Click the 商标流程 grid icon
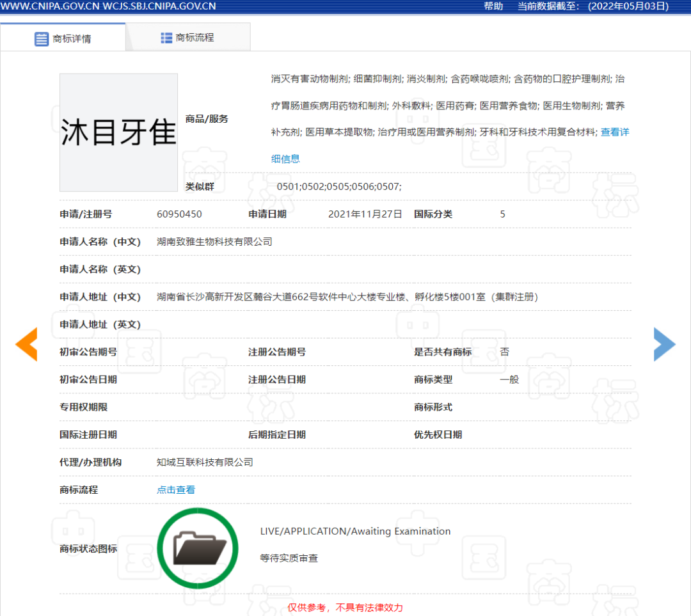Viewport: 691px width, 616px height. click(x=166, y=38)
